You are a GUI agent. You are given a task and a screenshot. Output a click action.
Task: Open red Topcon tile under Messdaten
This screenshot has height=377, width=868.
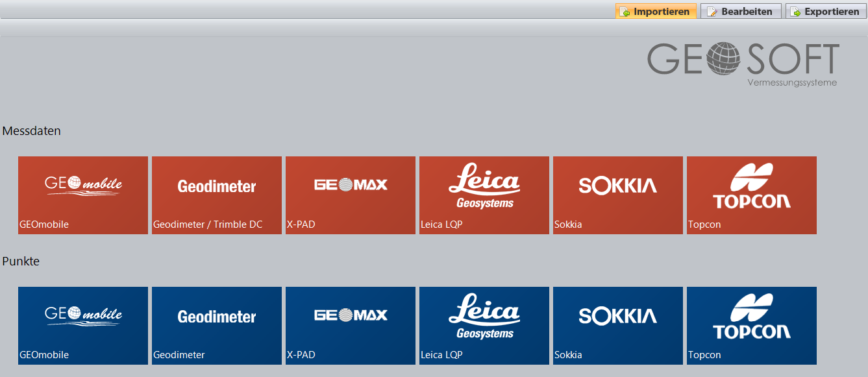752,195
